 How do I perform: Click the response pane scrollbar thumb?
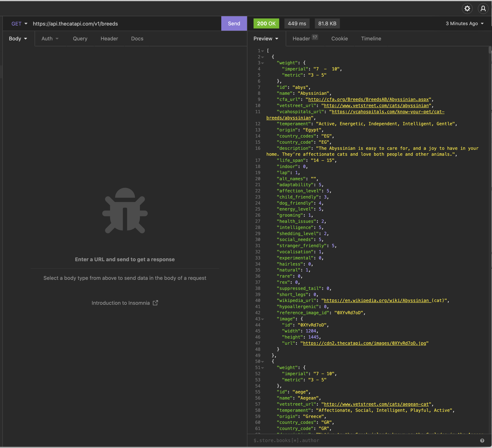[x=490, y=50]
